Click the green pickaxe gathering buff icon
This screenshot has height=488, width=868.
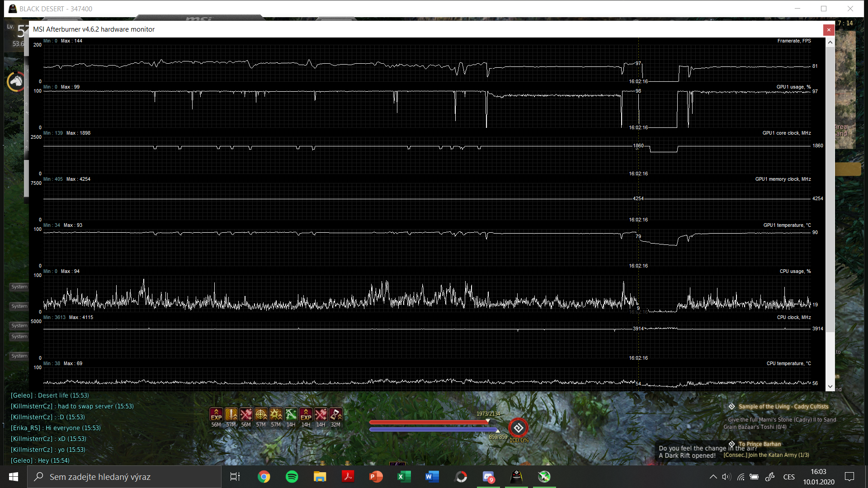pyautogui.click(x=291, y=414)
